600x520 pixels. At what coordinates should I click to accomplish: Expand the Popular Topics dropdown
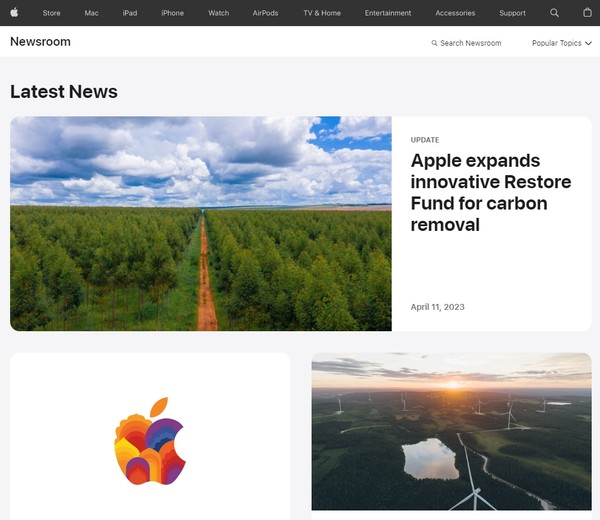[561, 43]
